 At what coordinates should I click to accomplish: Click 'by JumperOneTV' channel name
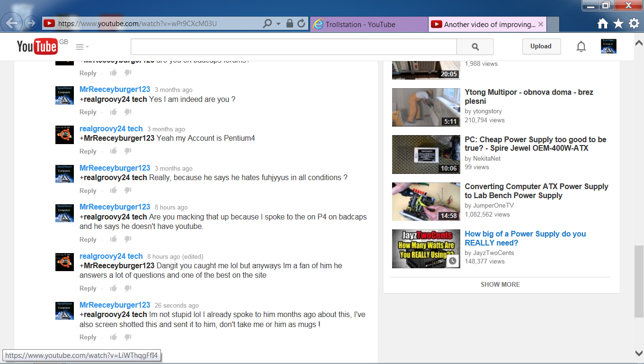(x=489, y=205)
